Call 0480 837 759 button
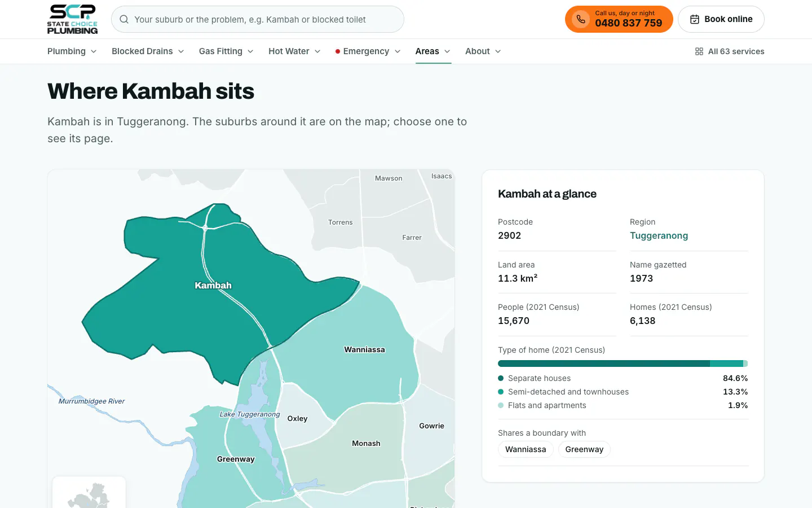The width and height of the screenshot is (812, 508). pos(619,19)
